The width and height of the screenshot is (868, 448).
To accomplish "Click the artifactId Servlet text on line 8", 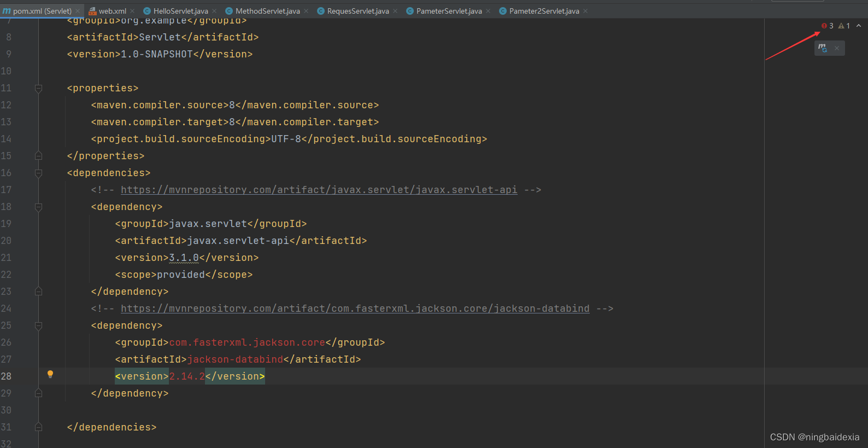I will click(160, 37).
